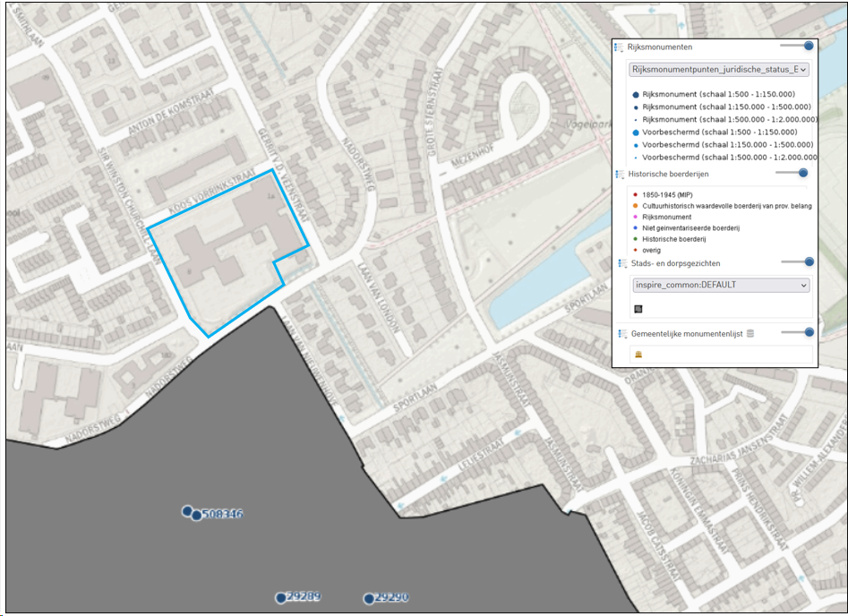Click the red dot next to 1850-1945 (MIP)
This screenshot has width=848, height=616.
636,194
